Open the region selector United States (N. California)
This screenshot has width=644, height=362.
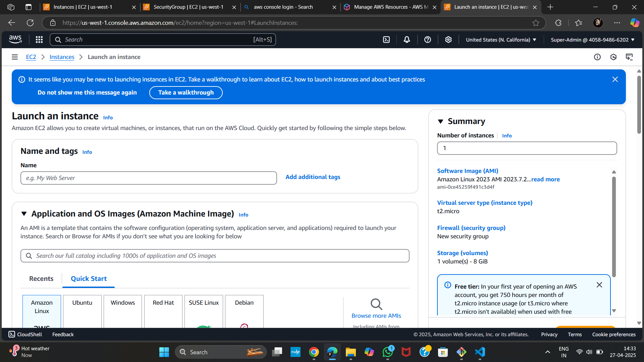click(501, 40)
